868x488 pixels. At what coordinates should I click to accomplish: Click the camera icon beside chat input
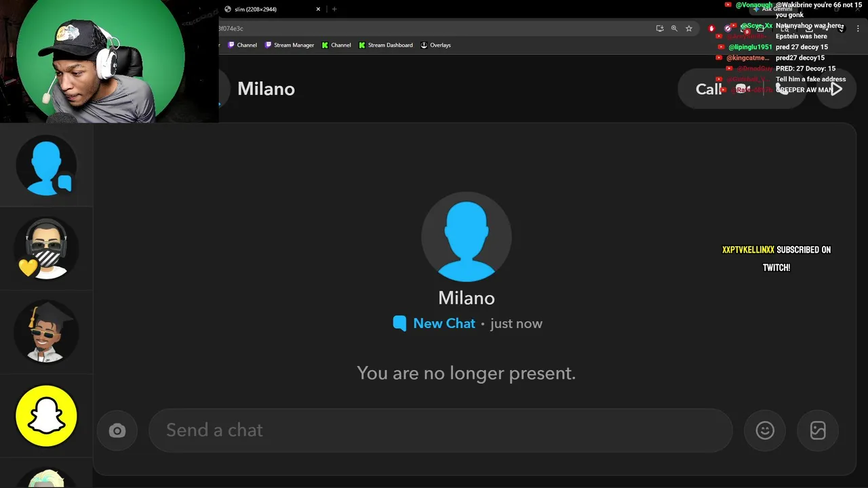[x=117, y=431]
